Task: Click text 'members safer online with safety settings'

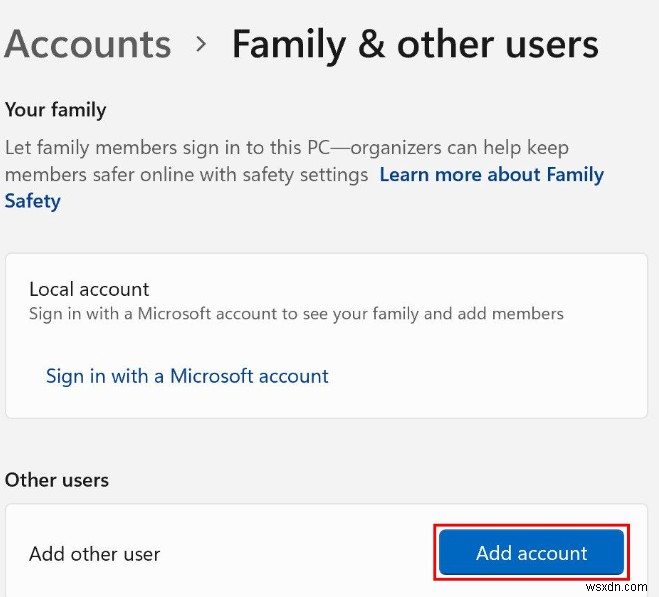Action: point(186,175)
